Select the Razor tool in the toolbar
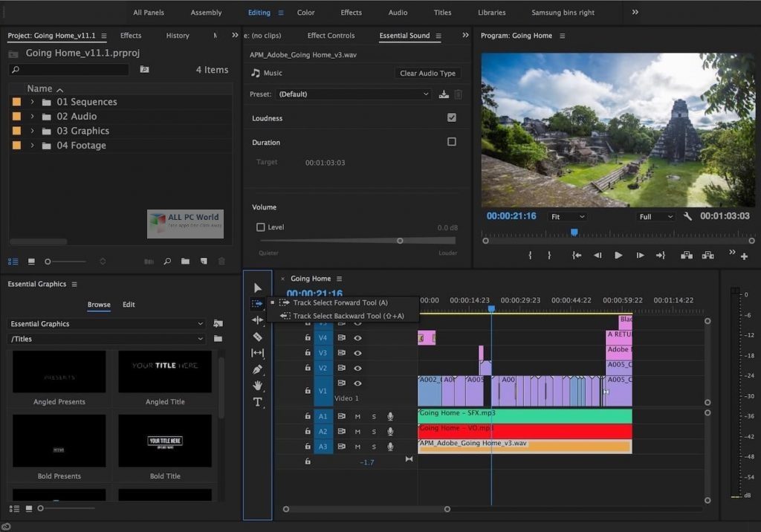 tap(257, 337)
